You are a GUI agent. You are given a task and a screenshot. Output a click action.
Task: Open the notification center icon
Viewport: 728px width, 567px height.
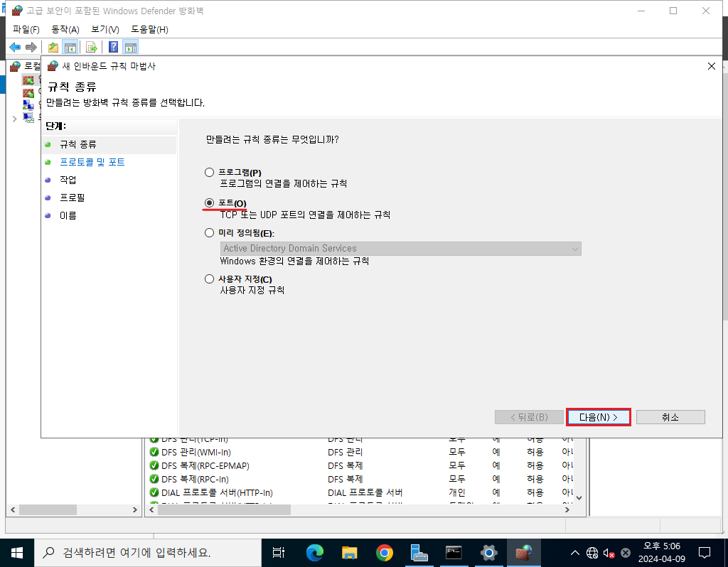(x=705, y=553)
